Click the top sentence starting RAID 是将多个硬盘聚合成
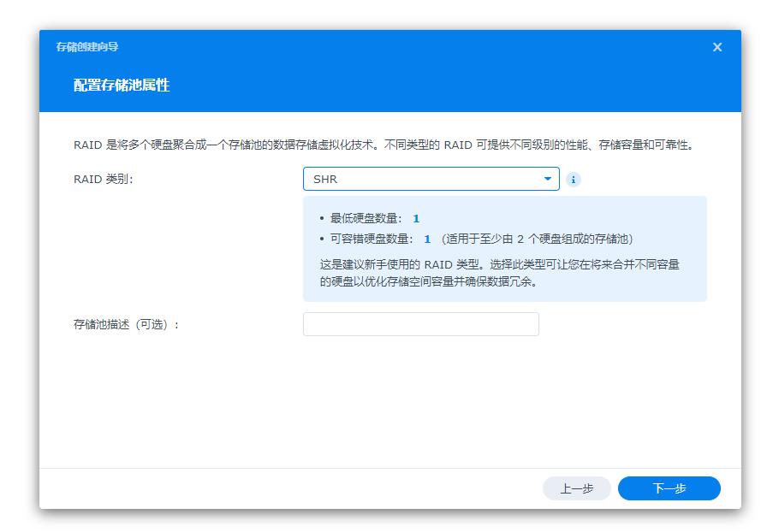 coord(384,145)
